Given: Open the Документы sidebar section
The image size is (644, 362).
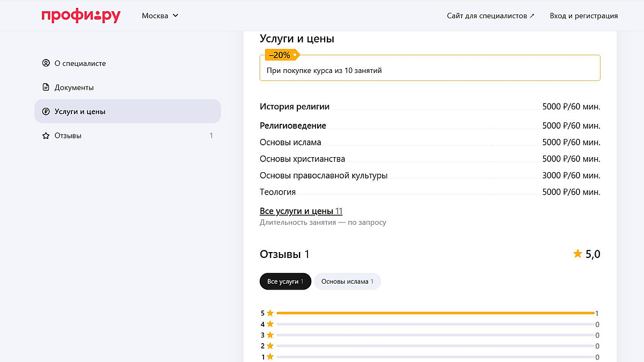Looking at the screenshot, I should click(x=74, y=87).
